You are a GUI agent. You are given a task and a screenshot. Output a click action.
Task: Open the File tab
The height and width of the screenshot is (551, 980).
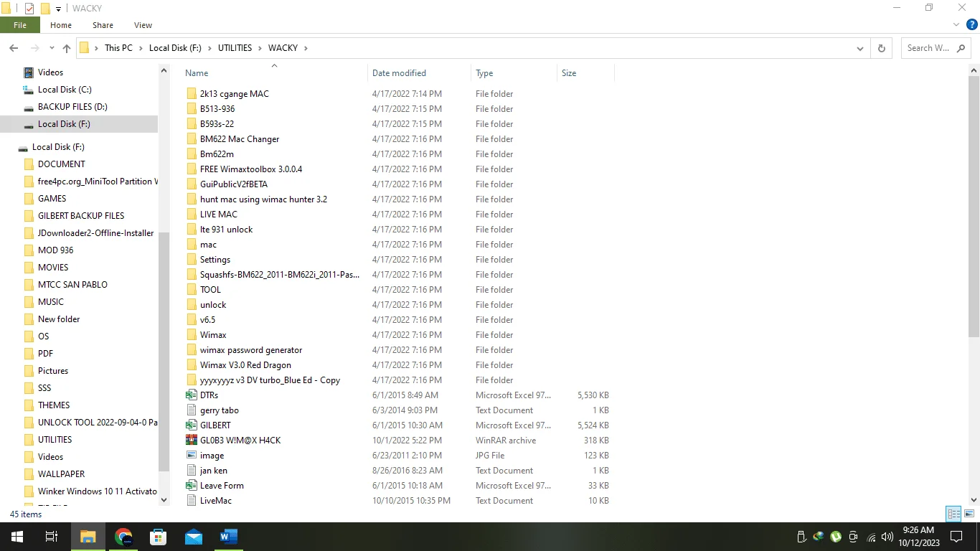click(20, 25)
